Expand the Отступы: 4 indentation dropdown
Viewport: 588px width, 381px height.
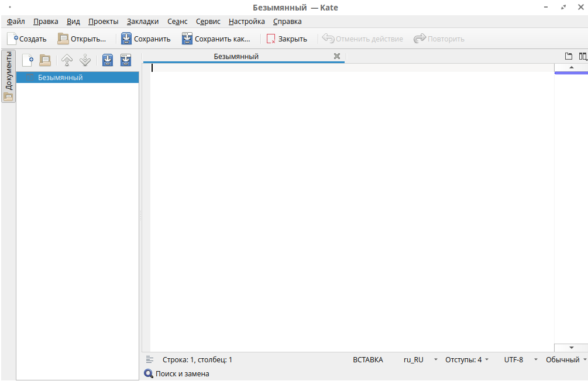pos(466,360)
